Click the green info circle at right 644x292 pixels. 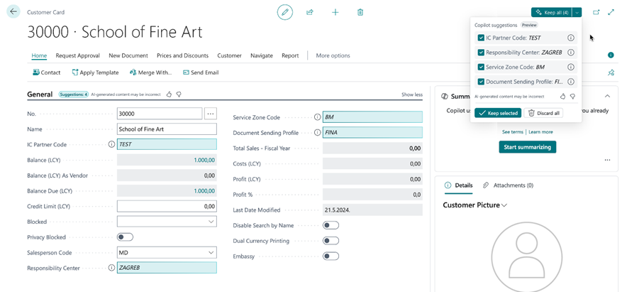click(611, 55)
